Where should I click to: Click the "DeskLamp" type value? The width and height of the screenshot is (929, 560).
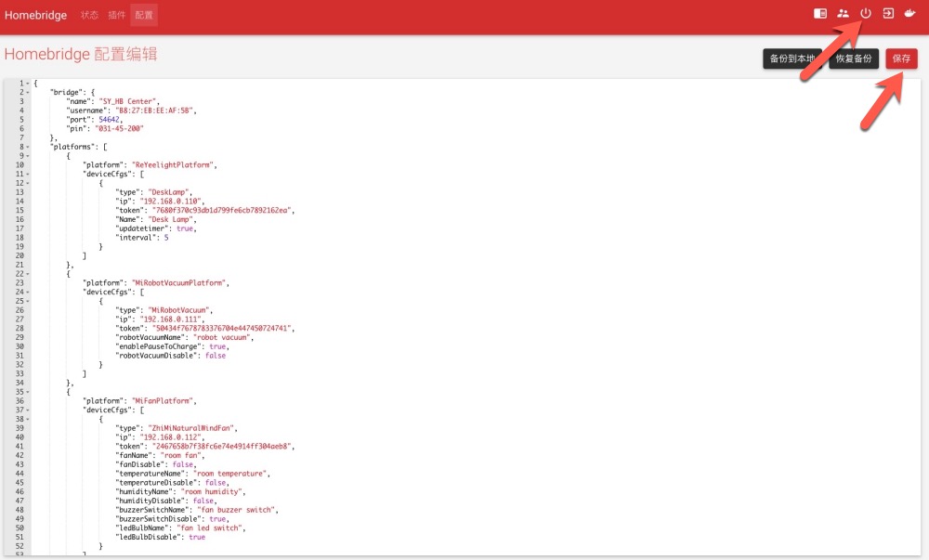pyautogui.click(x=168, y=192)
